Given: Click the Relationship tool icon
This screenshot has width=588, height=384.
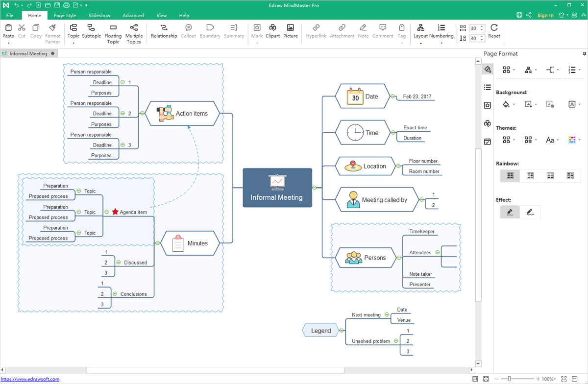Looking at the screenshot, I should point(164,28).
